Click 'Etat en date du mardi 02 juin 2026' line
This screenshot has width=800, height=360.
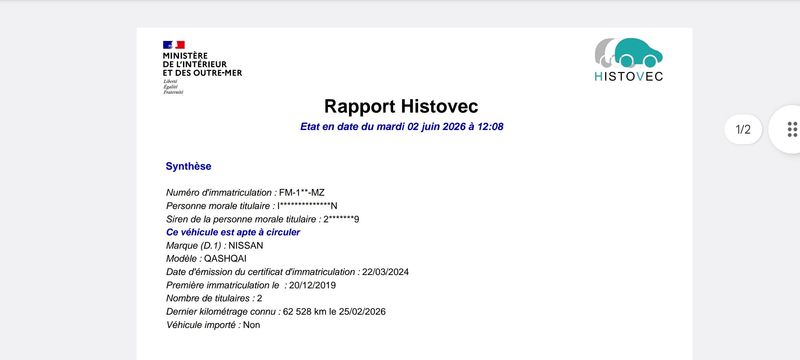pos(402,126)
